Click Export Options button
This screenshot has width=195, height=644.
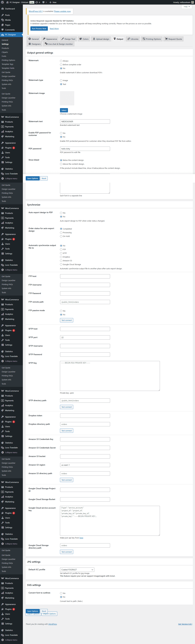(33, 614)
